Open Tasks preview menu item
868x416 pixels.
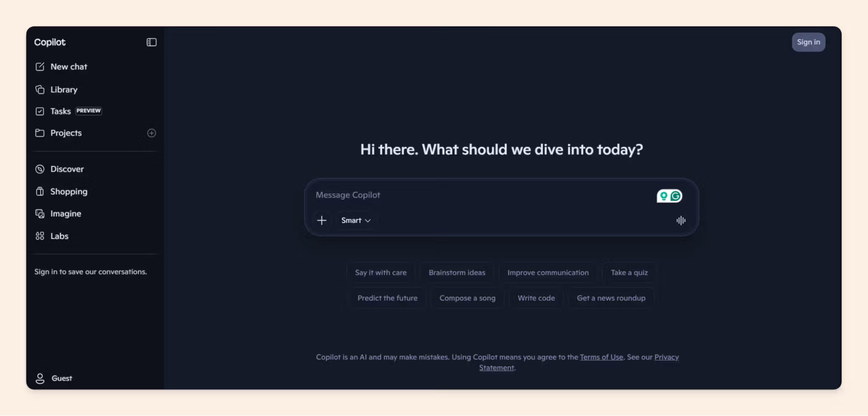tap(60, 111)
